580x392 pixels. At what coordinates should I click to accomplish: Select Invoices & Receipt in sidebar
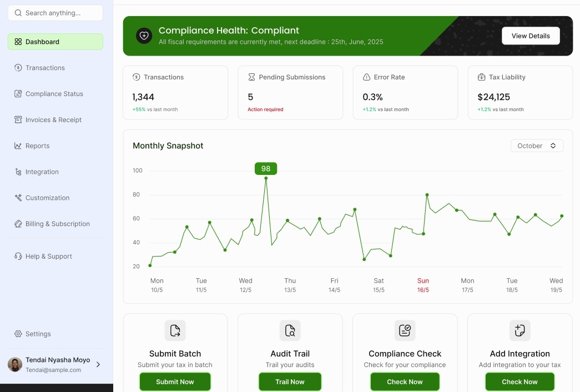53,120
